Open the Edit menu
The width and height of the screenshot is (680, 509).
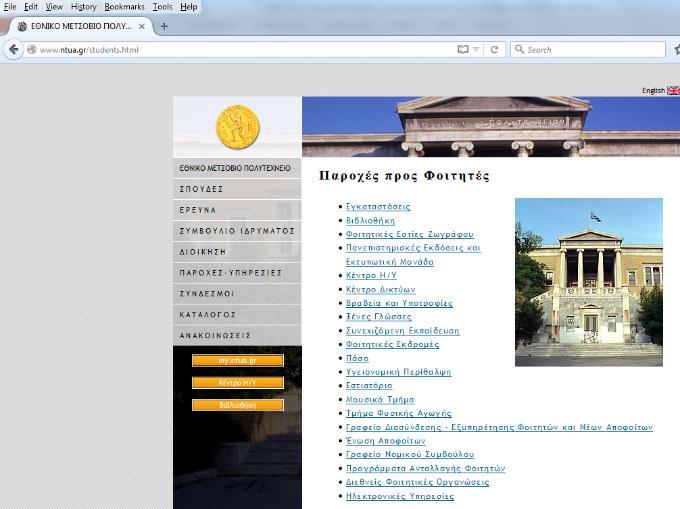tap(31, 7)
